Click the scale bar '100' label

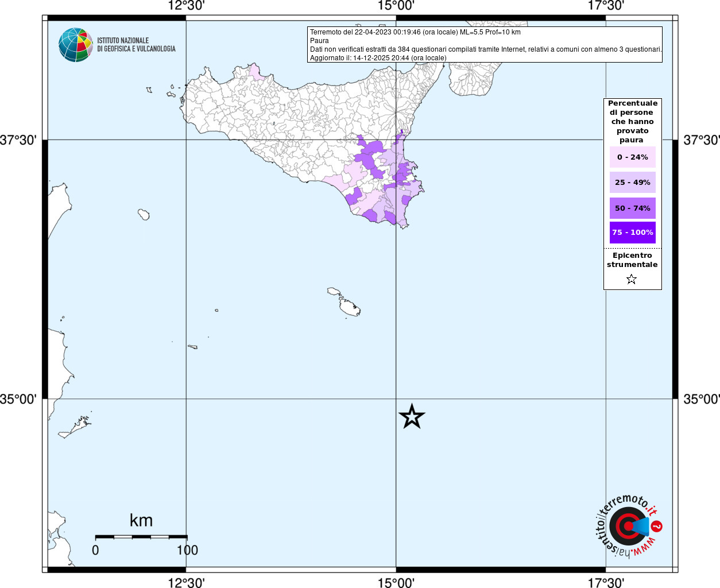pos(187,550)
